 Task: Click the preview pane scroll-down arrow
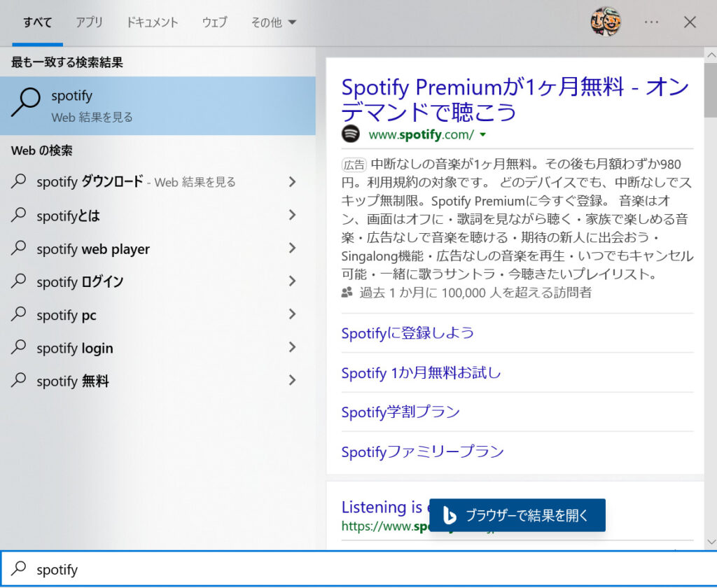click(711, 542)
